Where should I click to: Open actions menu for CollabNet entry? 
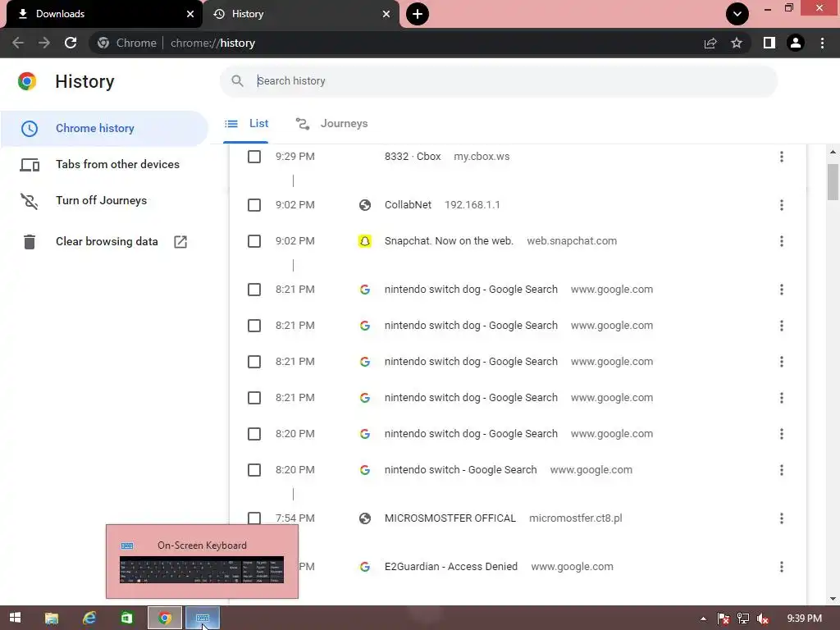[x=782, y=204]
